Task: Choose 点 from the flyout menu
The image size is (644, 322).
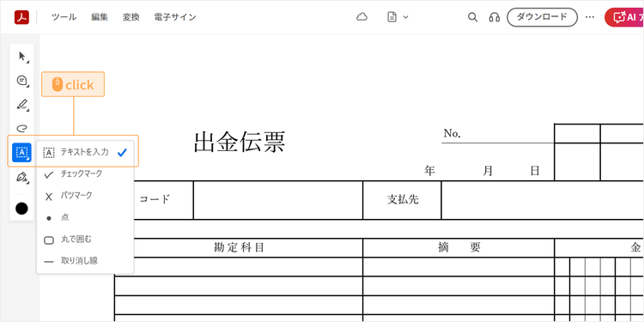Action: 85,218
